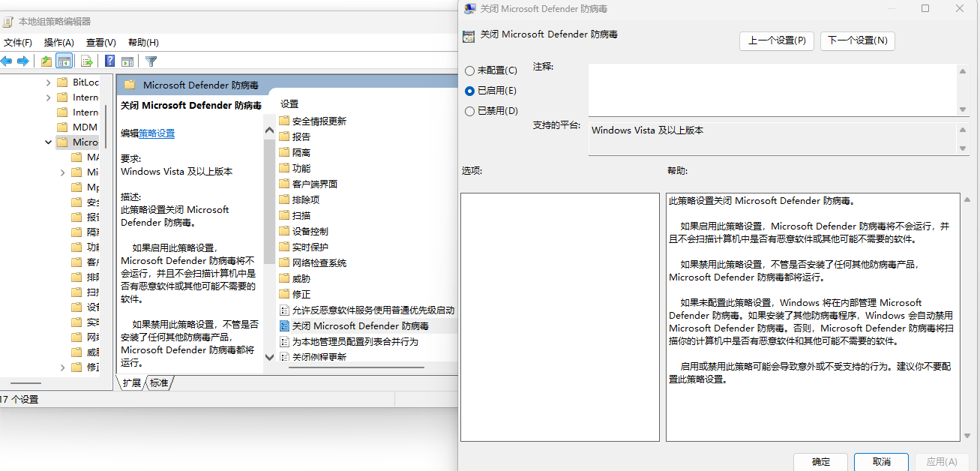Select the 已禁用(D) radio button
Image resolution: width=980 pixels, height=471 pixels.
pyautogui.click(x=469, y=111)
